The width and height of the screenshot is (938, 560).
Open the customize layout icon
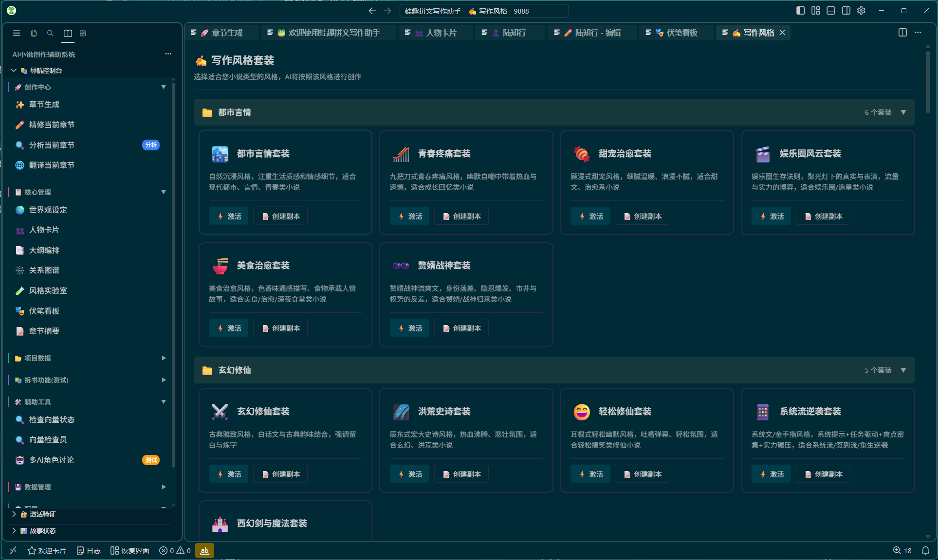click(x=816, y=11)
